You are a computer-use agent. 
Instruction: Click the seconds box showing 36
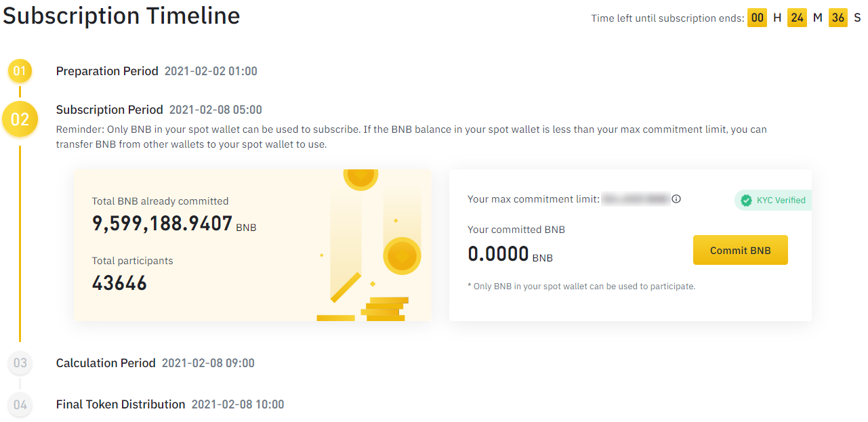pos(838,18)
